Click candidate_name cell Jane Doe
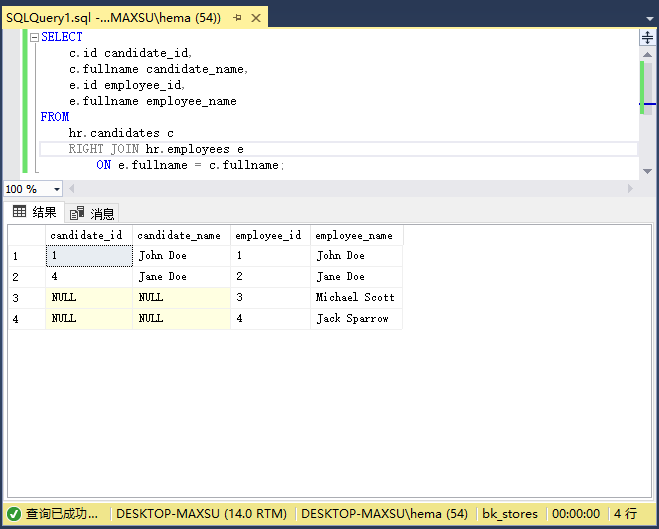659x529 pixels. tap(181, 277)
